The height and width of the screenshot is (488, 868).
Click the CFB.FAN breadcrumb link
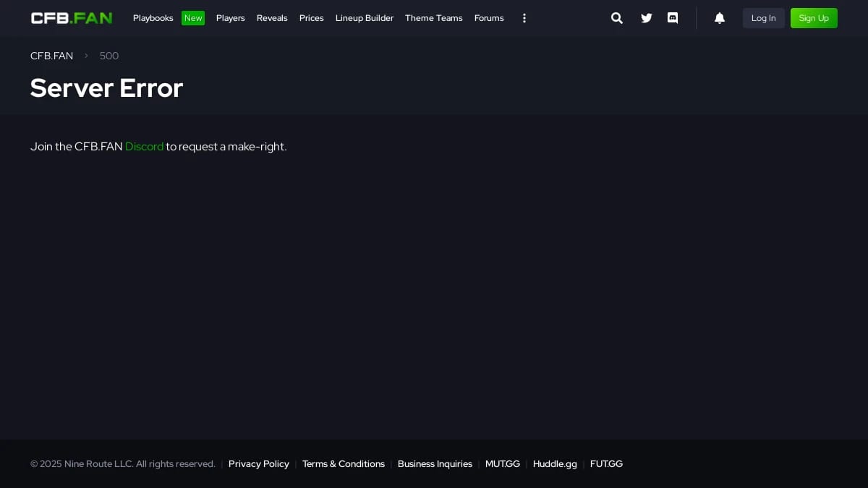click(51, 56)
